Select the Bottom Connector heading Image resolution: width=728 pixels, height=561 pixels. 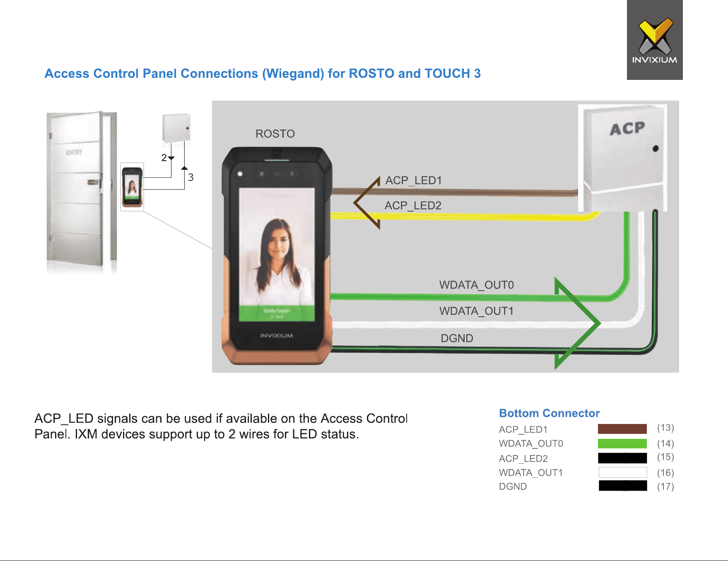[549, 413]
